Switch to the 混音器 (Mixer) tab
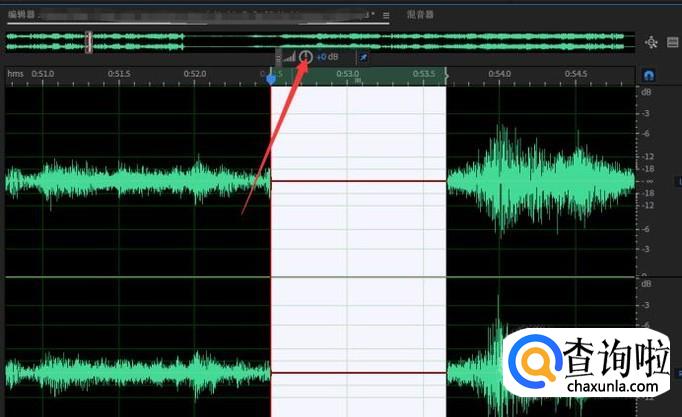 point(420,15)
